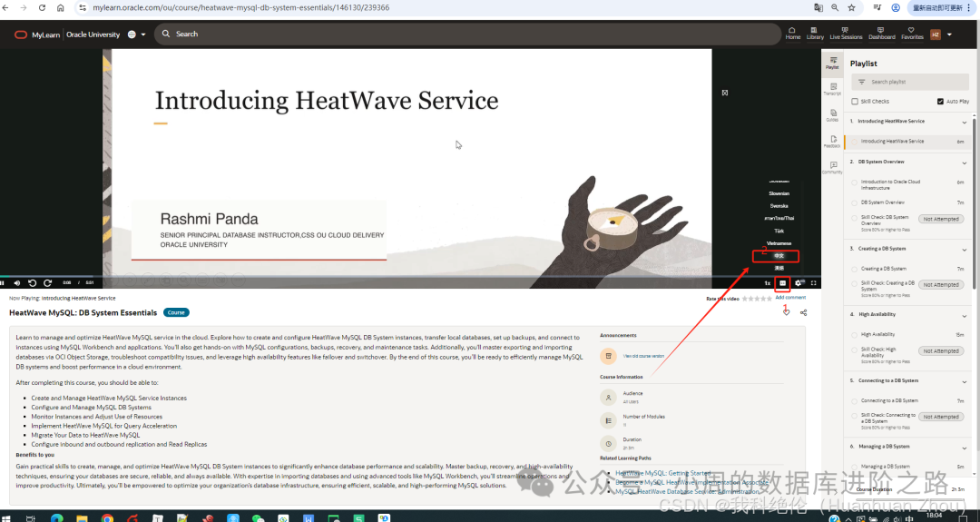Enable the Skill Checks checkbox
980x522 pixels.
[x=855, y=102]
